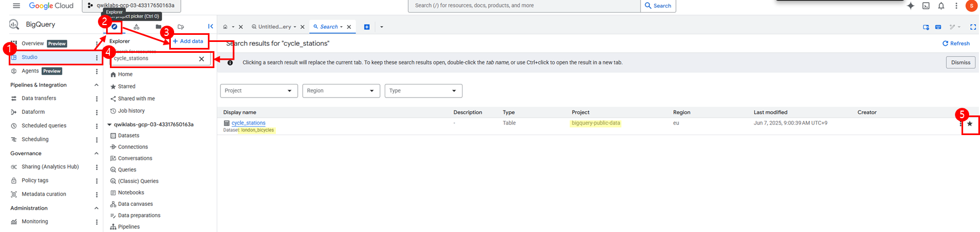Image resolution: width=980 pixels, height=232 pixels.
Task: Click the Google Cloud logo
Action: [x=51, y=5]
